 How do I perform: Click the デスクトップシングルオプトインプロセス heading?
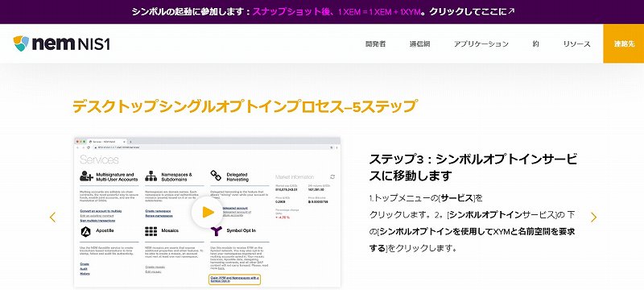[246, 106]
